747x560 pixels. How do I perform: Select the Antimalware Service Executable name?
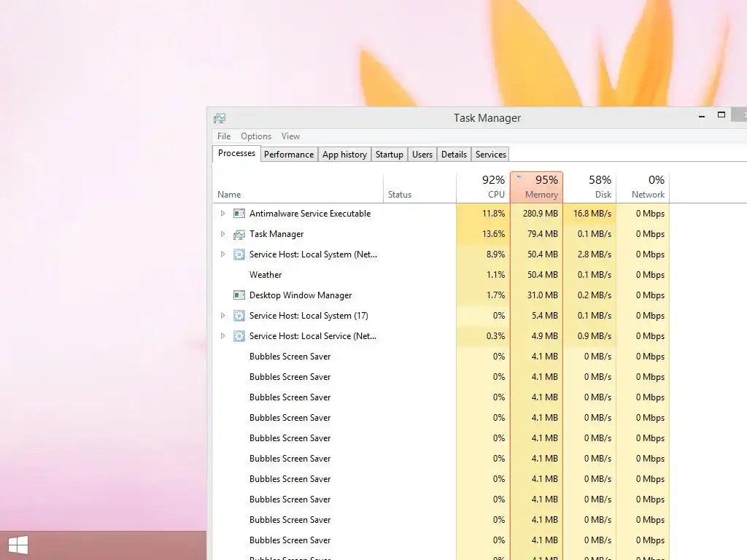click(309, 214)
